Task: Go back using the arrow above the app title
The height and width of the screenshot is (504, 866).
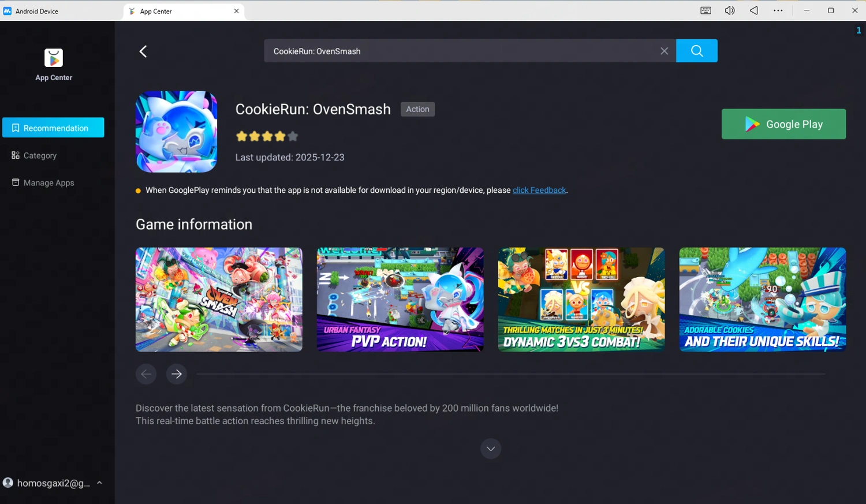Action: click(x=143, y=51)
